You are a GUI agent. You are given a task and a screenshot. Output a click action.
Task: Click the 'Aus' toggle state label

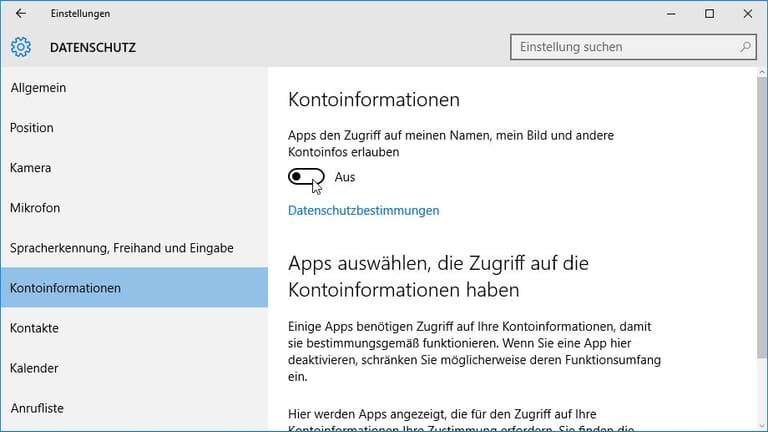(345, 177)
